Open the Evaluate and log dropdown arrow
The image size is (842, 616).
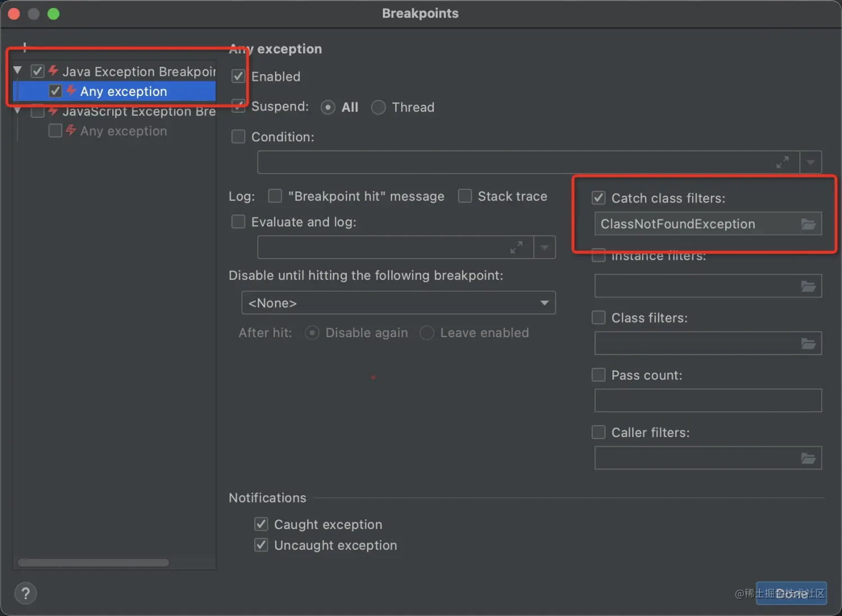click(x=544, y=247)
